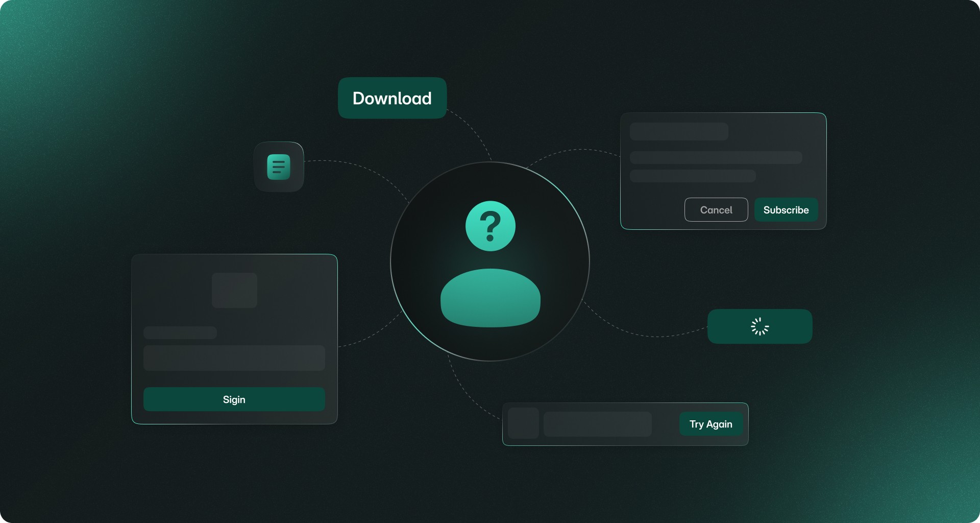This screenshot has width=980, height=523.
Task: Click the rounded tile around document icon
Action: click(279, 167)
